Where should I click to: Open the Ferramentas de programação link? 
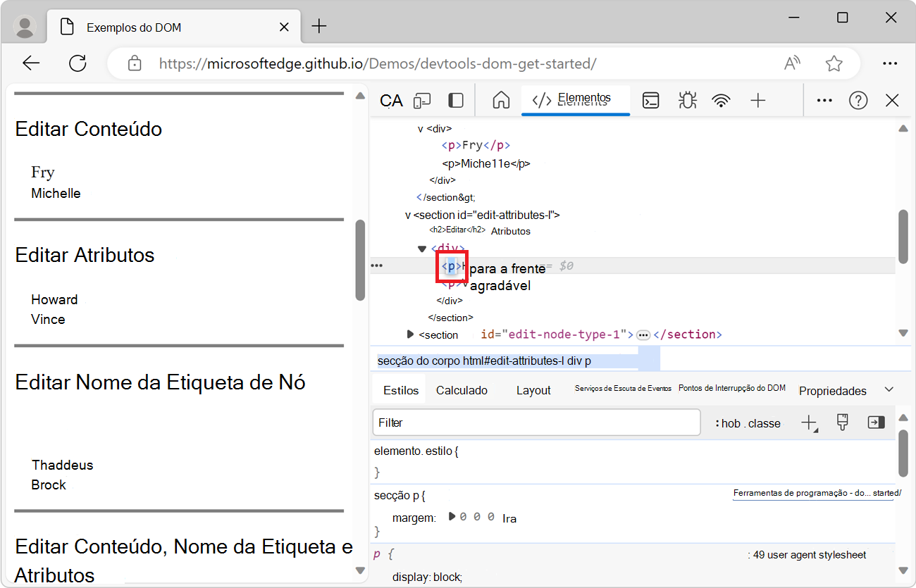click(814, 493)
